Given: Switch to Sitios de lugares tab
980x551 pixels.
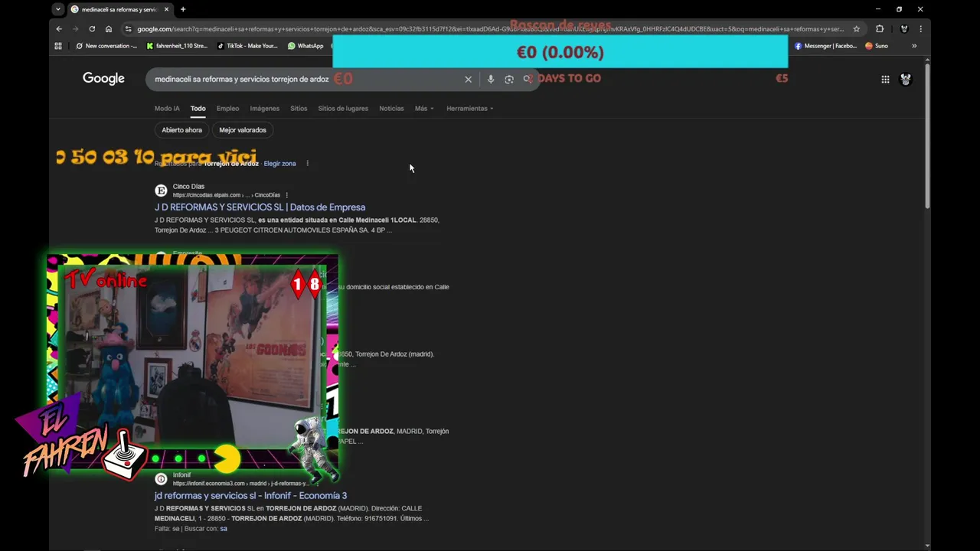Looking at the screenshot, I should click(343, 109).
